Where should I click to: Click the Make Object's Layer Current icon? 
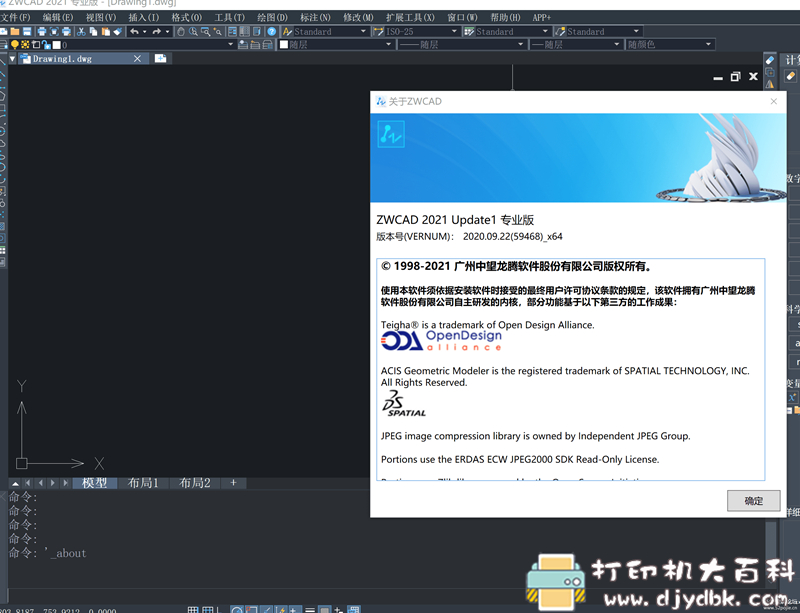point(243,45)
